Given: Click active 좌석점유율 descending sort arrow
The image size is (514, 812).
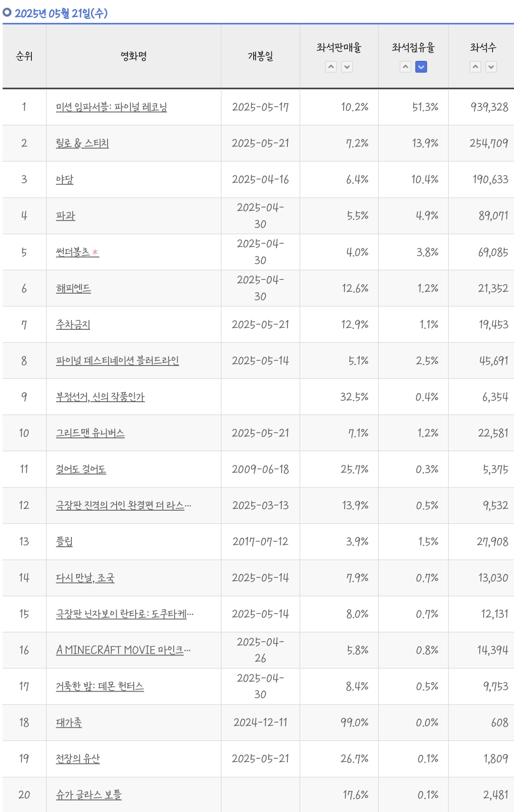Looking at the screenshot, I should pos(421,67).
